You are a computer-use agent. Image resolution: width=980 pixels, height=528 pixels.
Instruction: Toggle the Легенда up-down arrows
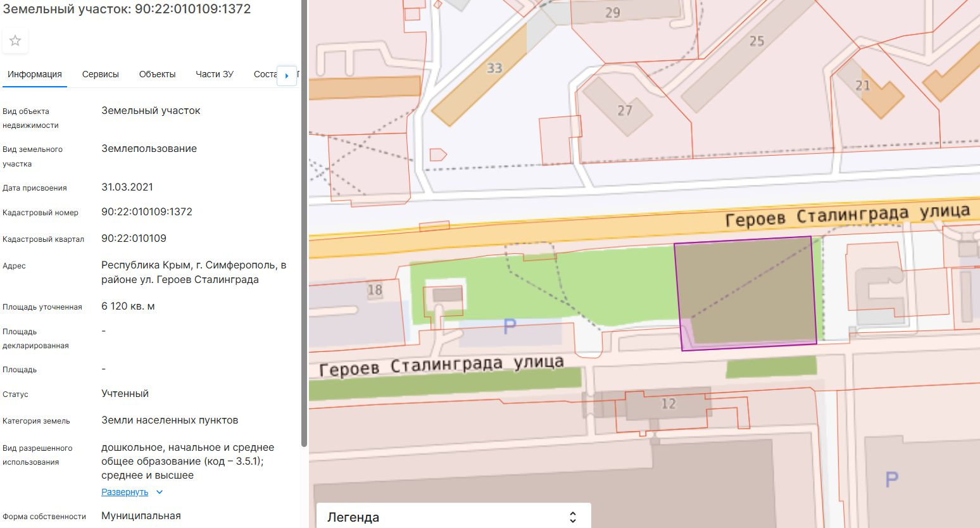(572, 517)
